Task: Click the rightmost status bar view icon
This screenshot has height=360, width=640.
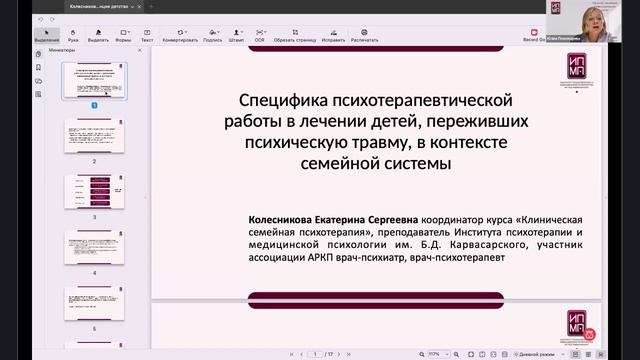Action: (x=600, y=354)
